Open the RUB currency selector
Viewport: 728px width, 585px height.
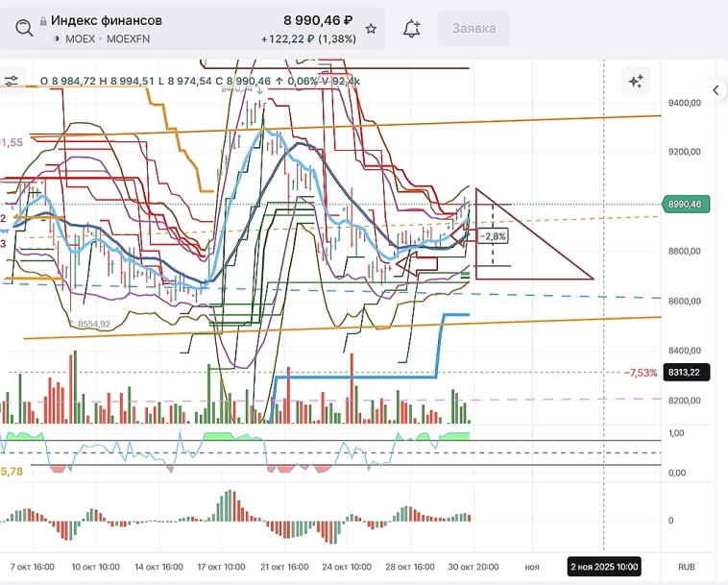687,567
